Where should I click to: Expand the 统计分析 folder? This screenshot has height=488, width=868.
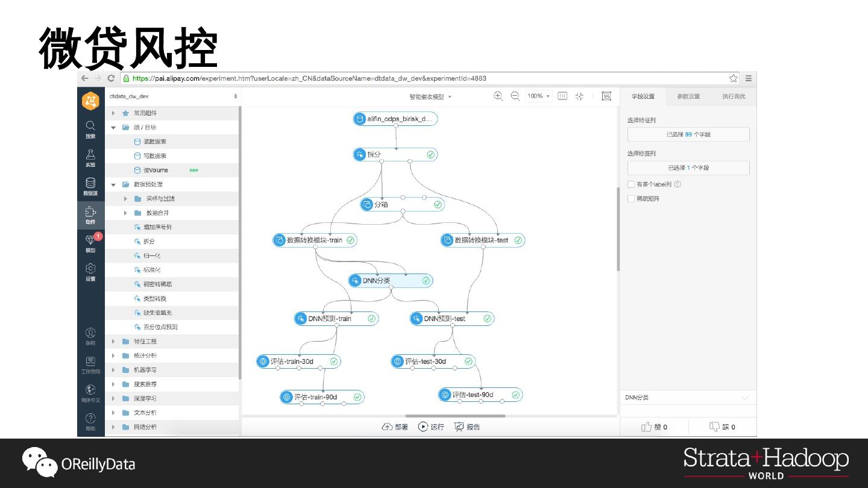pos(113,355)
